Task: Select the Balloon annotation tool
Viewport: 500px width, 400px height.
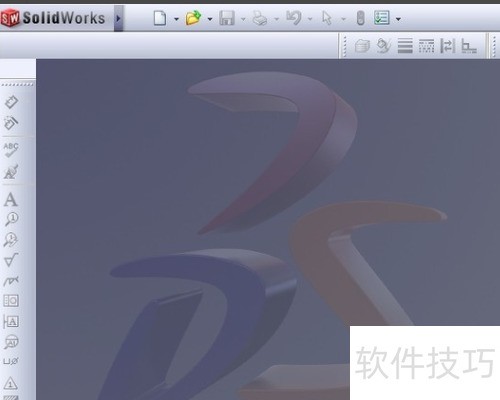Action: (x=12, y=219)
